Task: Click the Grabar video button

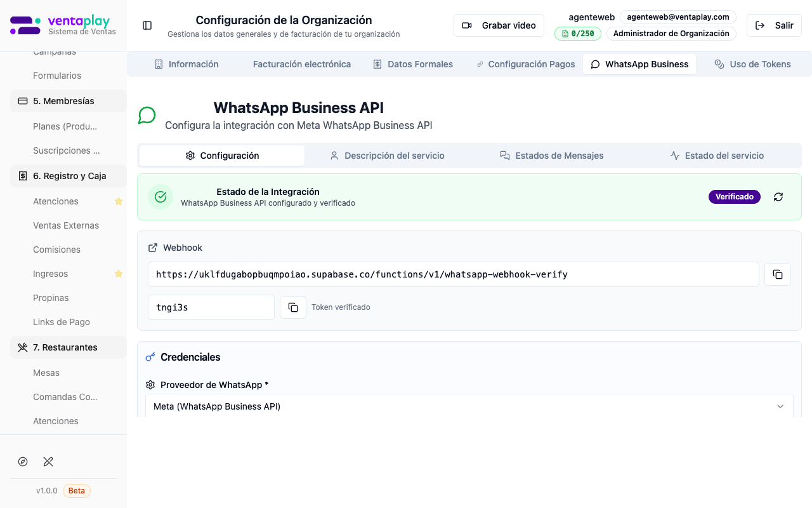Action: click(x=499, y=25)
